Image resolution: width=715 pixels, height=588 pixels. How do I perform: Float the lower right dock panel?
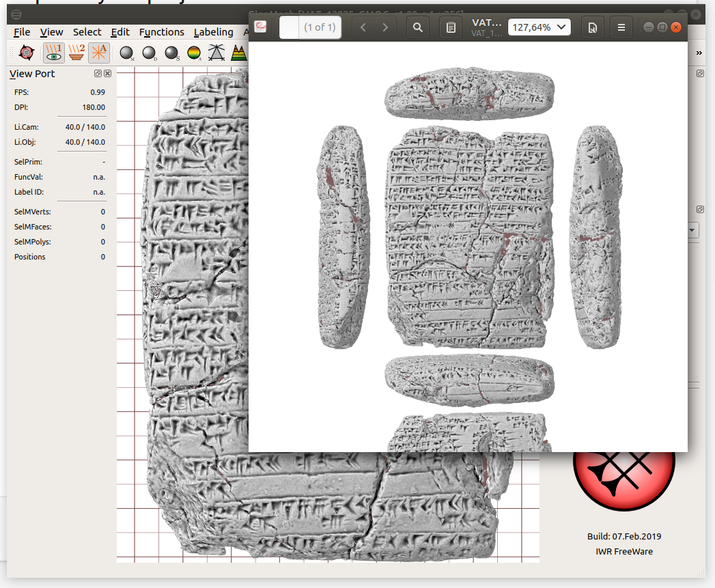[x=701, y=210]
